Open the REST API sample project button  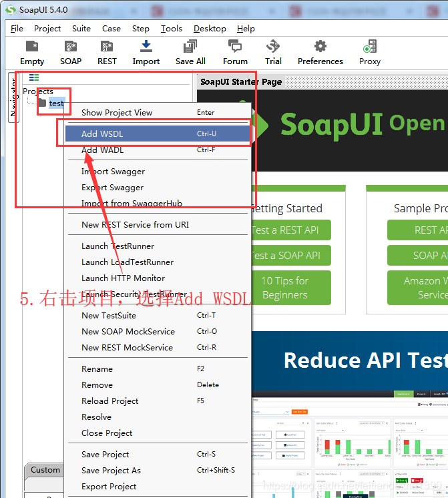417,230
